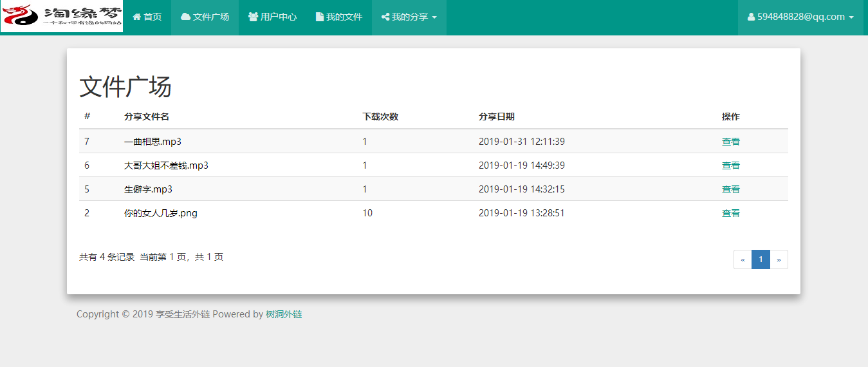868x367 pixels.
Task: Click 查看 for 生僻字.mp3
Action: tap(730, 189)
